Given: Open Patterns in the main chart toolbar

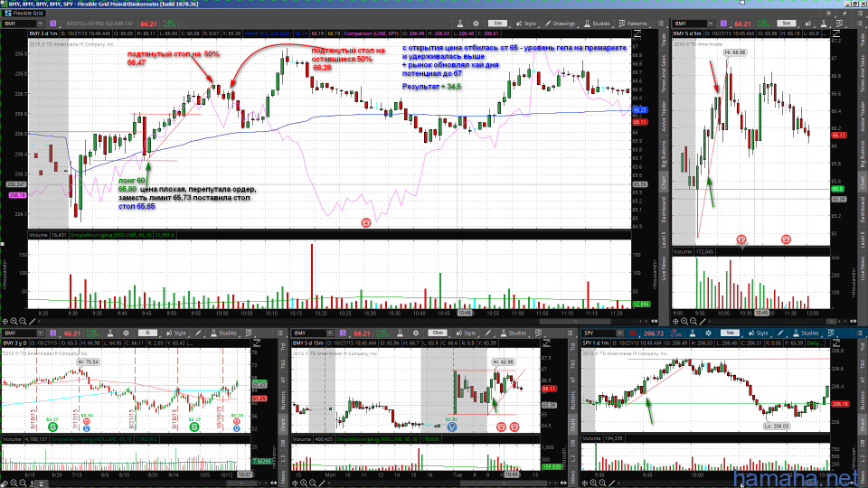Looking at the screenshot, I should click(x=633, y=23).
